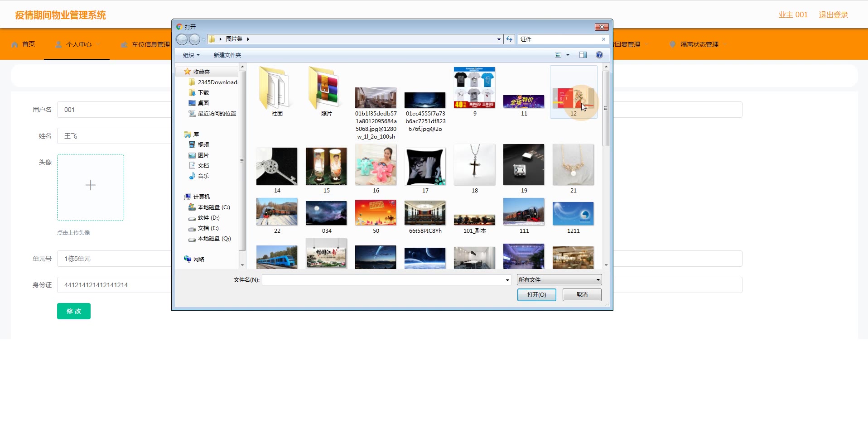Viewport: 868px width, 423px height.
Task: Select blue image named 1211
Action: [573, 217]
